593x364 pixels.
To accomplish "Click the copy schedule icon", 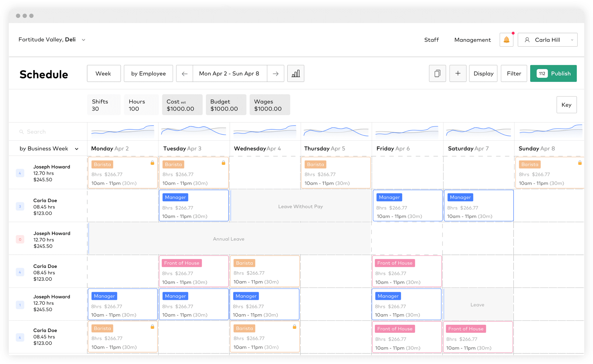I will [x=437, y=73].
